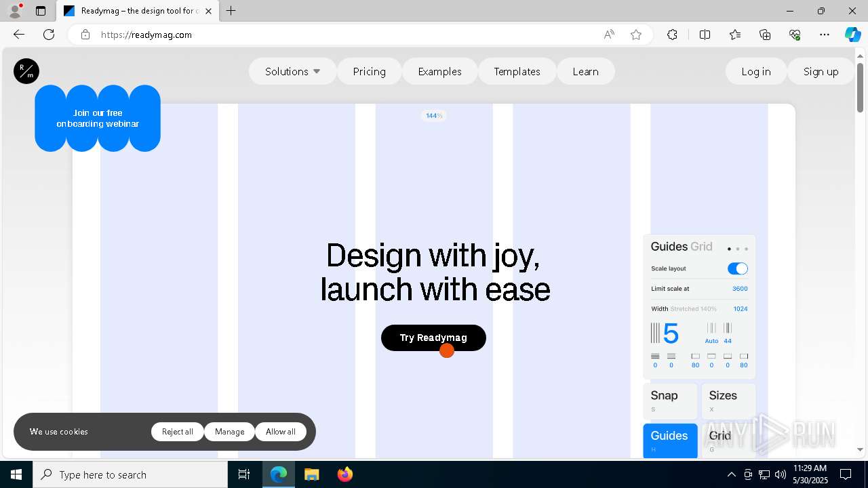The image size is (868, 488).
Task: Select the blue Guides tile
Action: [670, 441]
